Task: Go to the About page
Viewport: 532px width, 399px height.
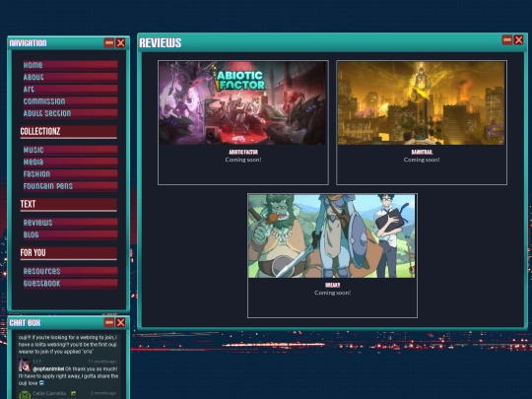Action: tap(70, 77)
